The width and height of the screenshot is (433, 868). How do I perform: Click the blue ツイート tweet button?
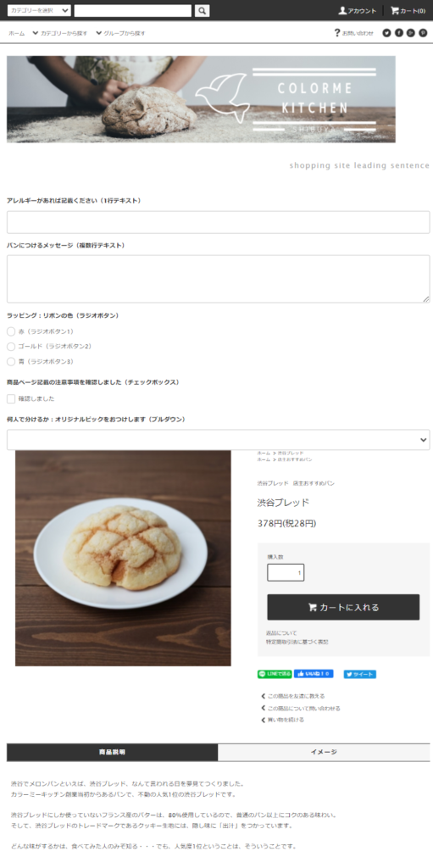pyautogui.click(x=359, y=674)
